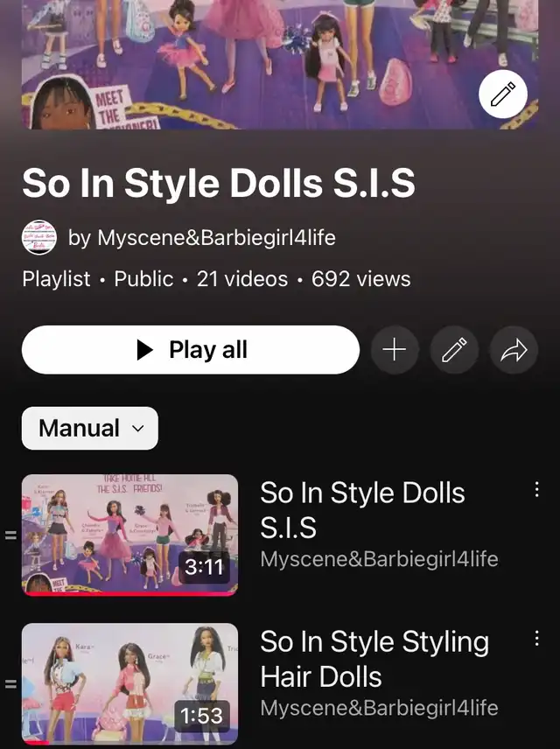Click the chevron arrow in the Manual selector
This screenshot has height=749, width=560.
pyautogui.click(x=137, y=429)
